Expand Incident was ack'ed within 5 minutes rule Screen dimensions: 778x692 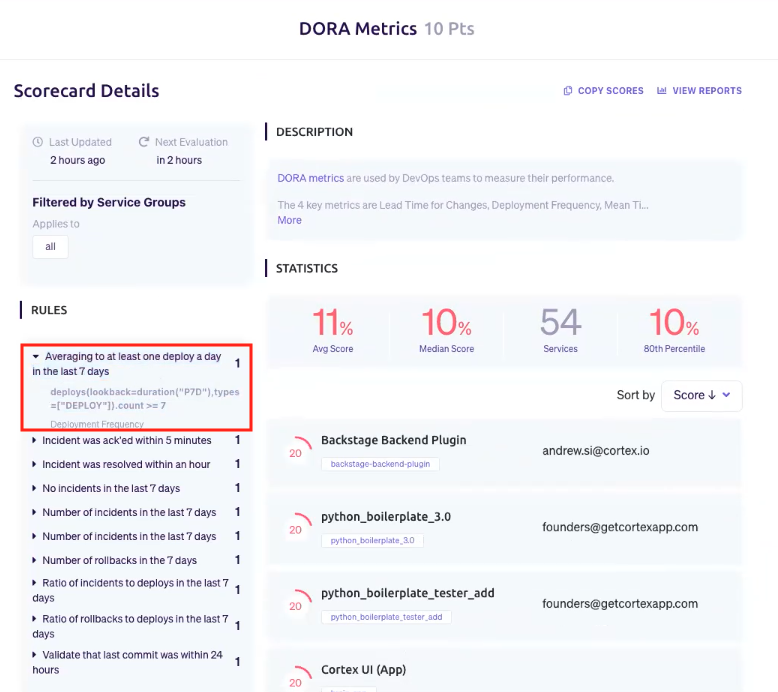point(34,440)
